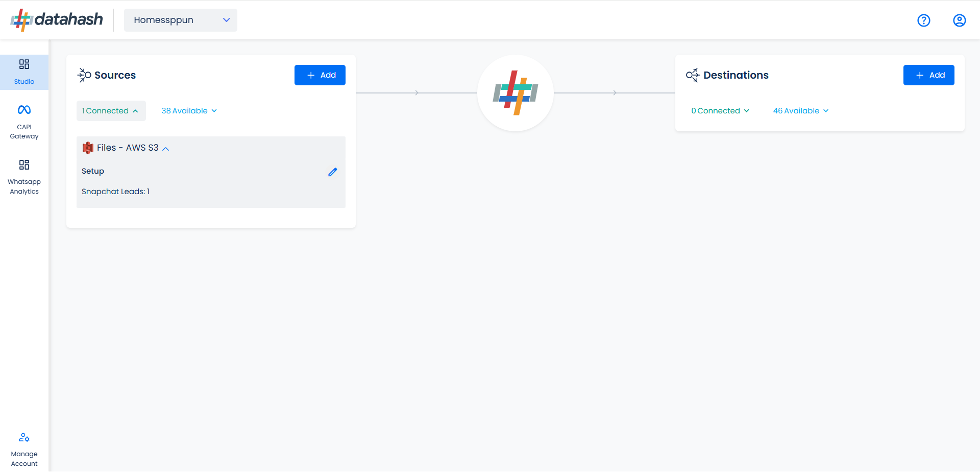Click the Setup label
Viewport: 980px width, 472px height.
point(93,171)
